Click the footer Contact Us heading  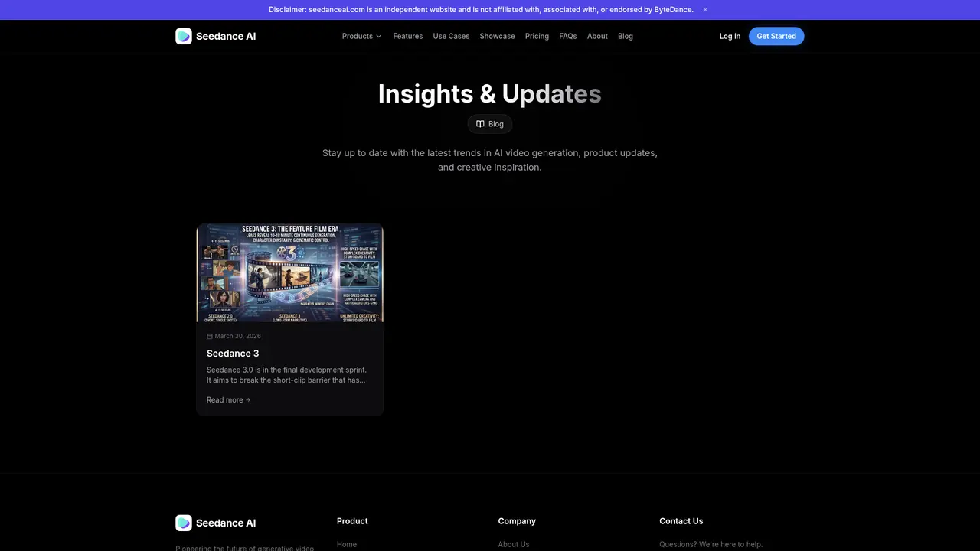click(x=681, y=521)
